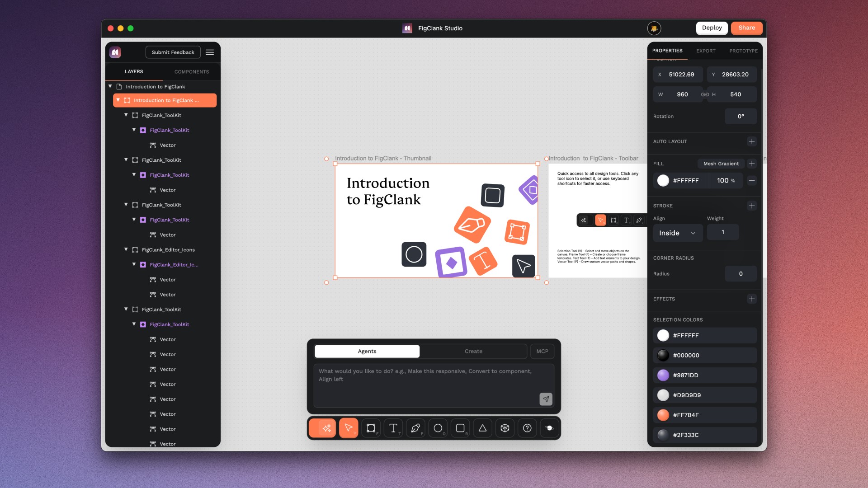The height and width of the screenshot is (488, 868).
Task: Open the stroke Align Inside dropdown
Action: point(677,233)
